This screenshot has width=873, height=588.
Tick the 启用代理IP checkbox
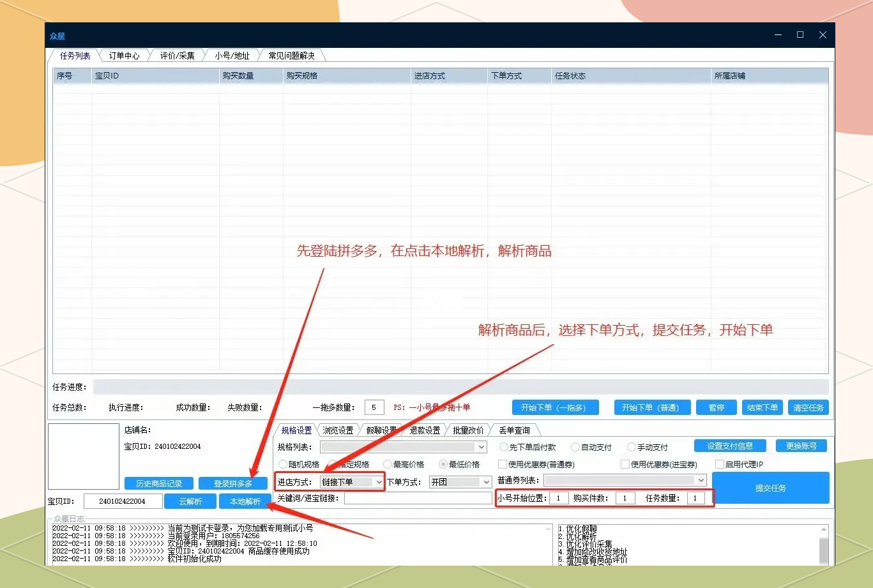pos(740,465)
